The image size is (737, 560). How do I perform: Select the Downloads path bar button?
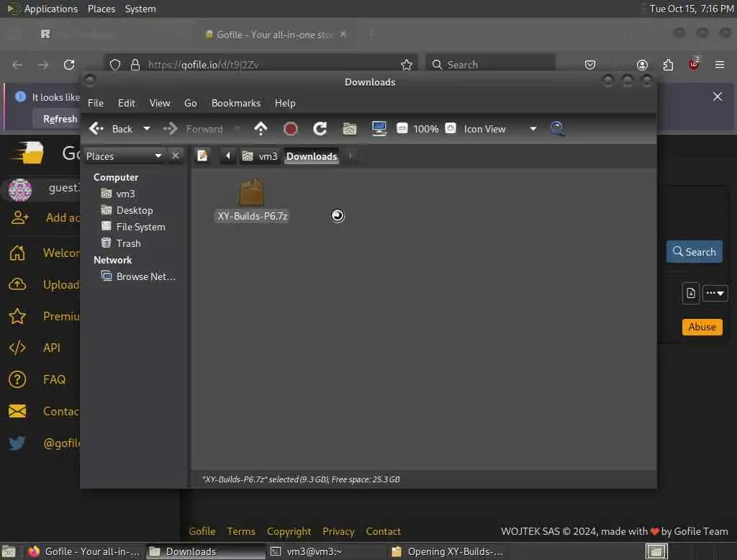(x=312, y=156)
